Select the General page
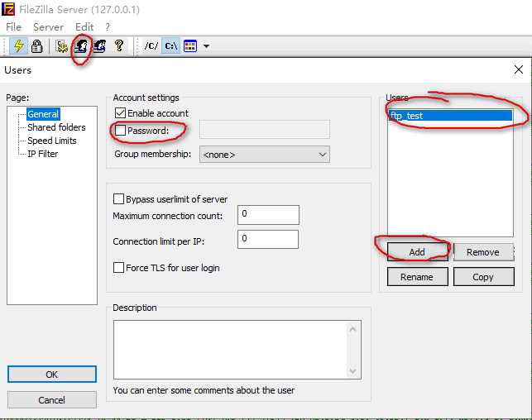 click(43, 114)
